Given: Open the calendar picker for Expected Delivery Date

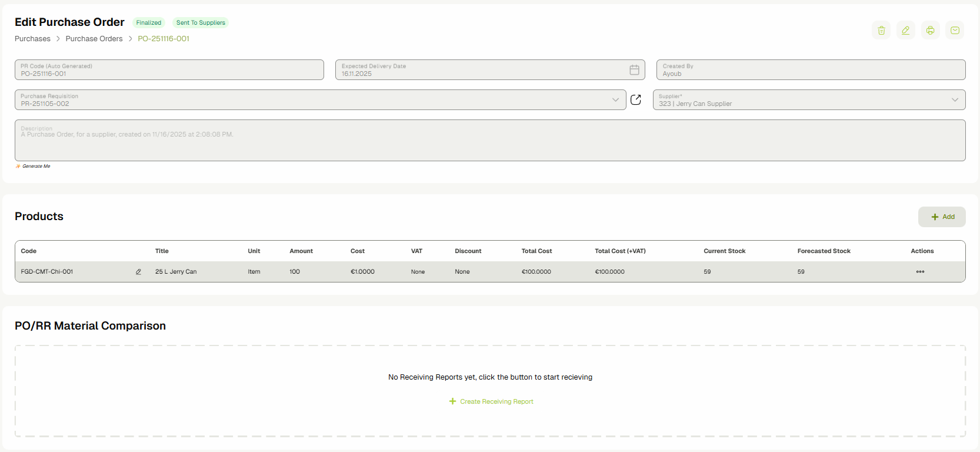Looking at the screenshot, I should [x=634, y=70].
